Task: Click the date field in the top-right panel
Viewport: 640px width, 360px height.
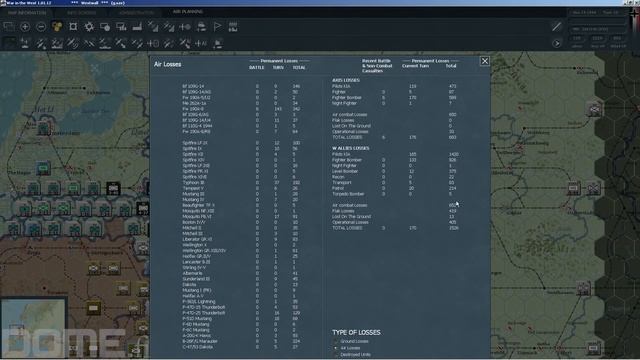Action: tap(584, 13)
